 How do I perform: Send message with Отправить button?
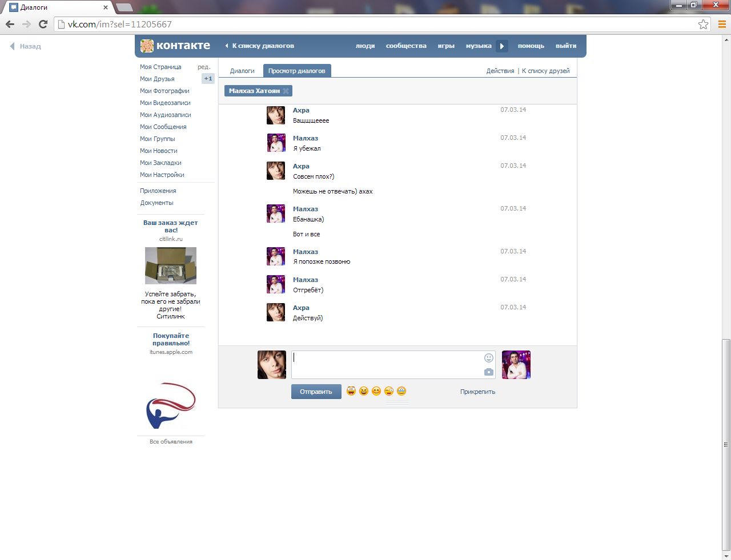click(x=316, y=392)
